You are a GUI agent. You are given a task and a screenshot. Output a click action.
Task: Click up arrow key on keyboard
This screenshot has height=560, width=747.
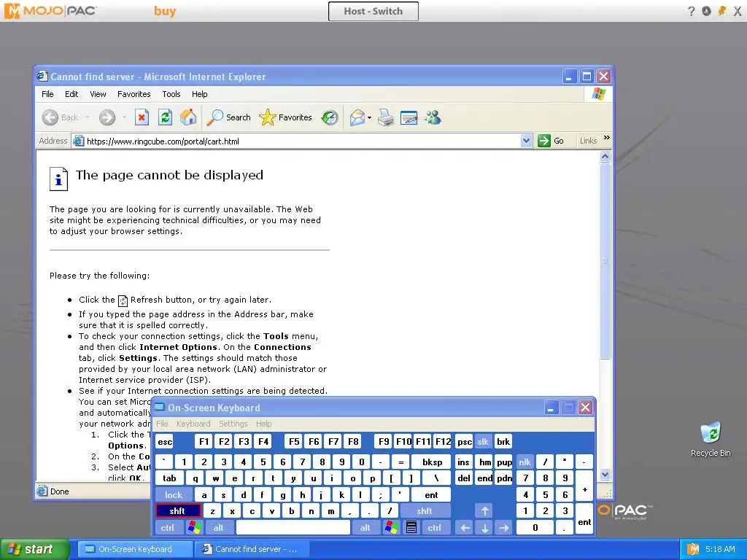(x=484, y=511)
